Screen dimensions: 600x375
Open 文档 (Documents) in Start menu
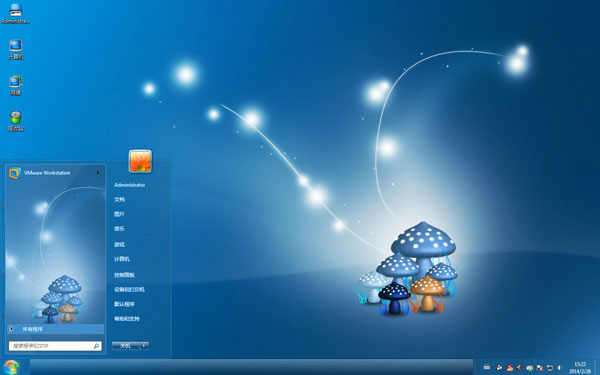[x=119, y=199]
